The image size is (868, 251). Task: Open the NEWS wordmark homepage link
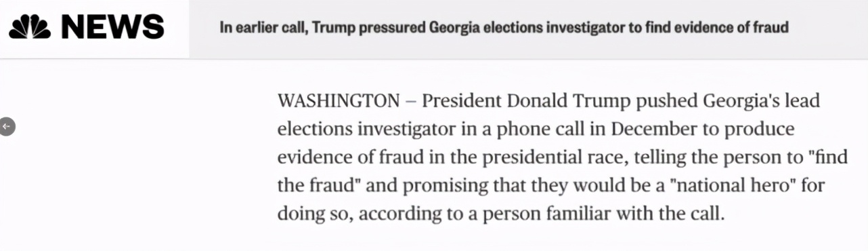coord(113,28)
